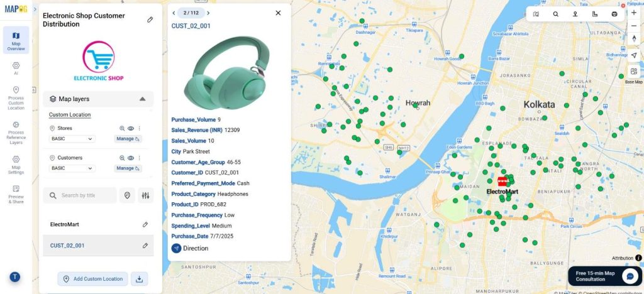Screen dimensions: 644x294
Task: Zoom to the Customers layer
Action: (x=122, y=158)
